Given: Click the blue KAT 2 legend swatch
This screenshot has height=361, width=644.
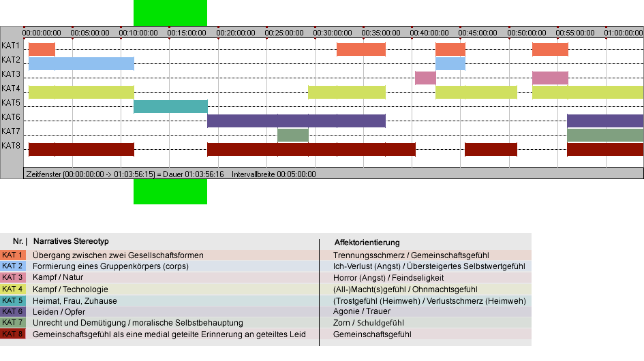Looking at the screenshot, I should pyautogui.click(x=13, y=266).
